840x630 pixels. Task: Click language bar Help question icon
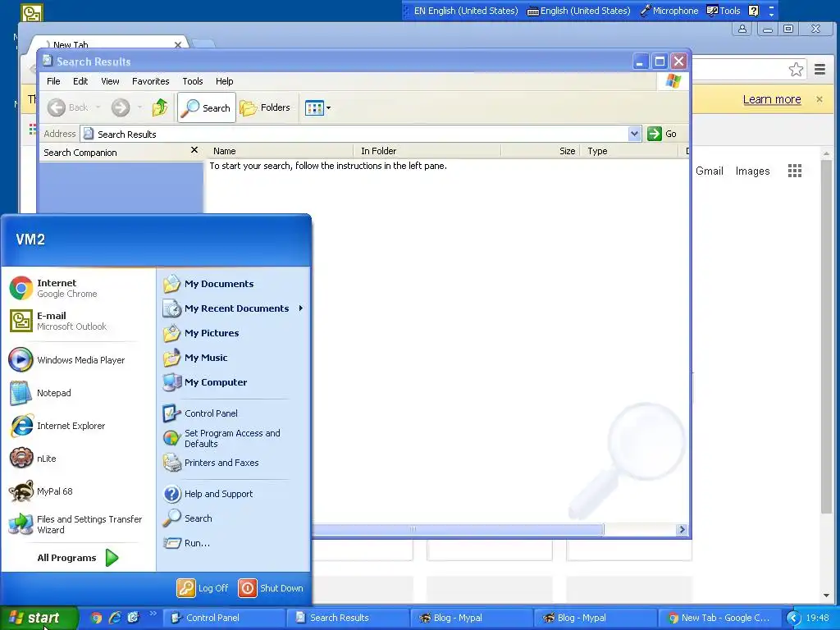pyautogui.click(x=753, y=11)
